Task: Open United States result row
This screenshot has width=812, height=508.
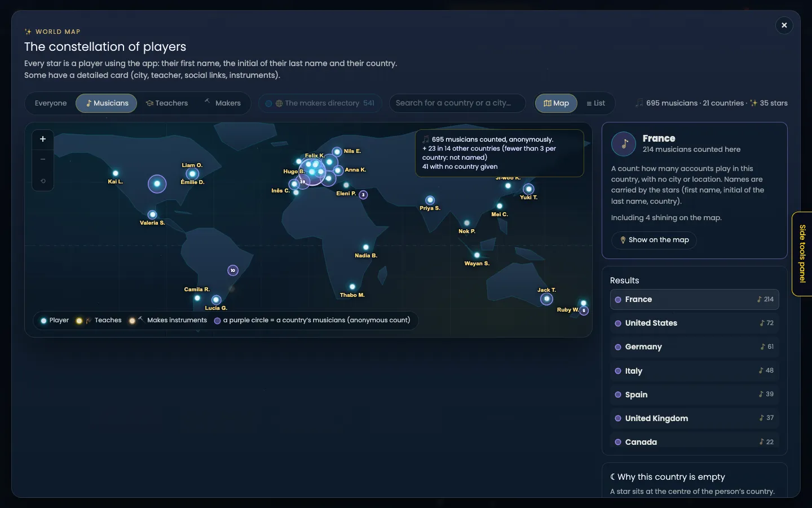Action: click(x=695, y=323)
